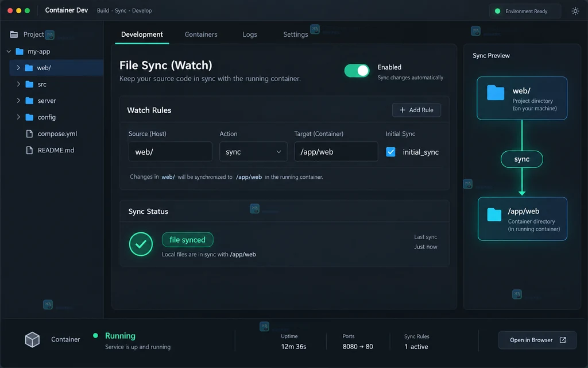Click Local files are in sync text

[209, 254]
